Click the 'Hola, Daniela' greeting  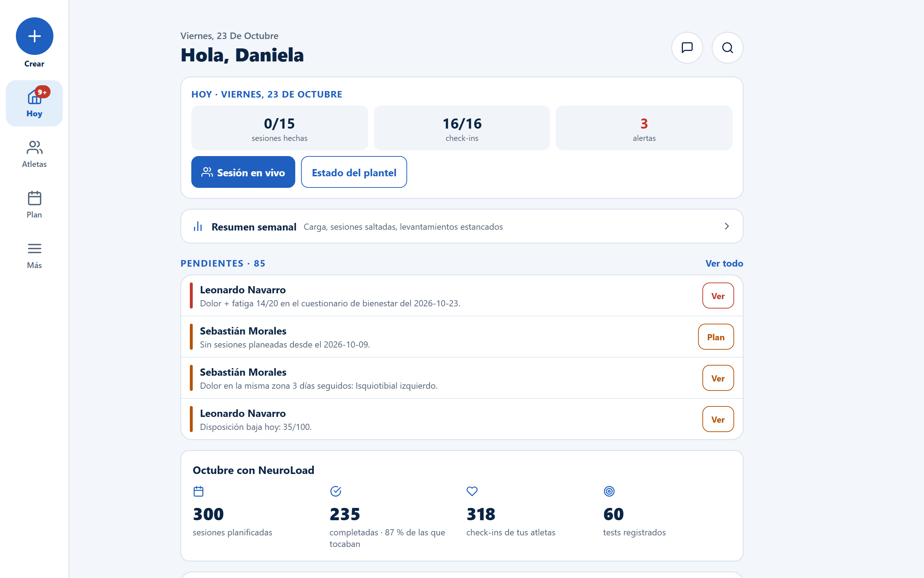click(x=242, y=55)
